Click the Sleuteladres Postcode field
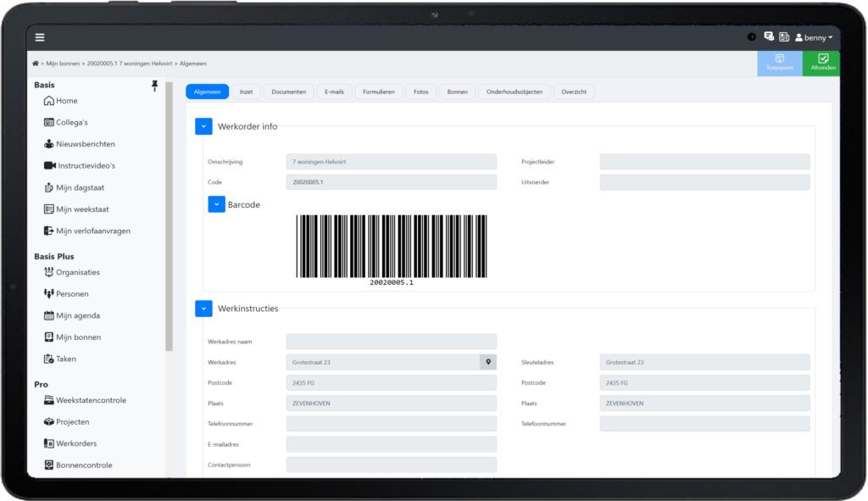868x501 pixels. point(704,382)
